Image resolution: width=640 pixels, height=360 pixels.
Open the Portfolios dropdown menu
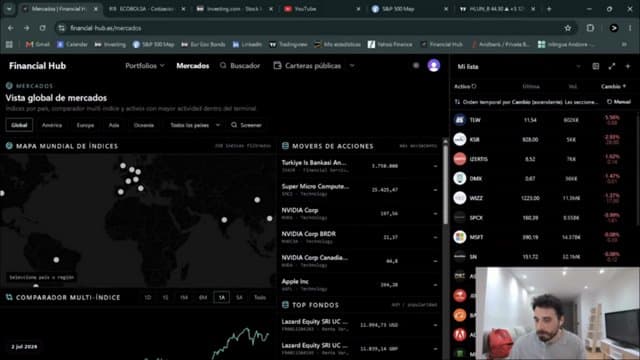click(145, 66)
